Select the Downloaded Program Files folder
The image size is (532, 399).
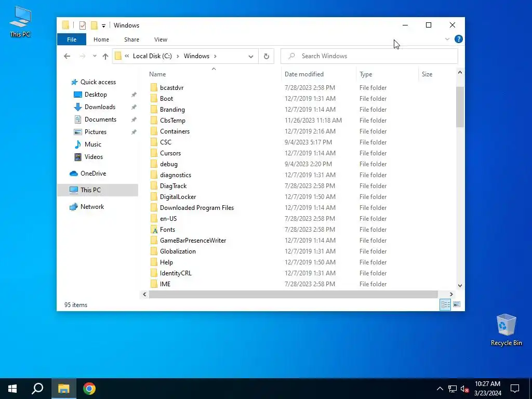(197, 208)
